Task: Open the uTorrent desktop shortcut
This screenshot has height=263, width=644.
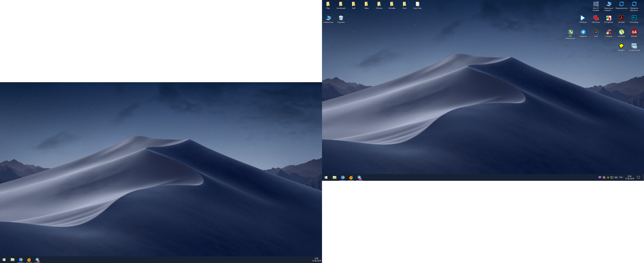Action: [x=621, y=33]
